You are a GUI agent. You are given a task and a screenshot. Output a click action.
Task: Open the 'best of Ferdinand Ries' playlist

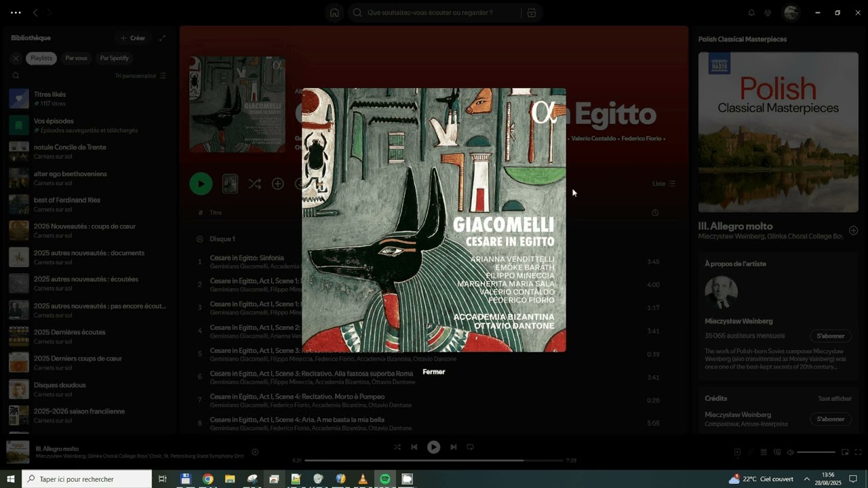88,205
